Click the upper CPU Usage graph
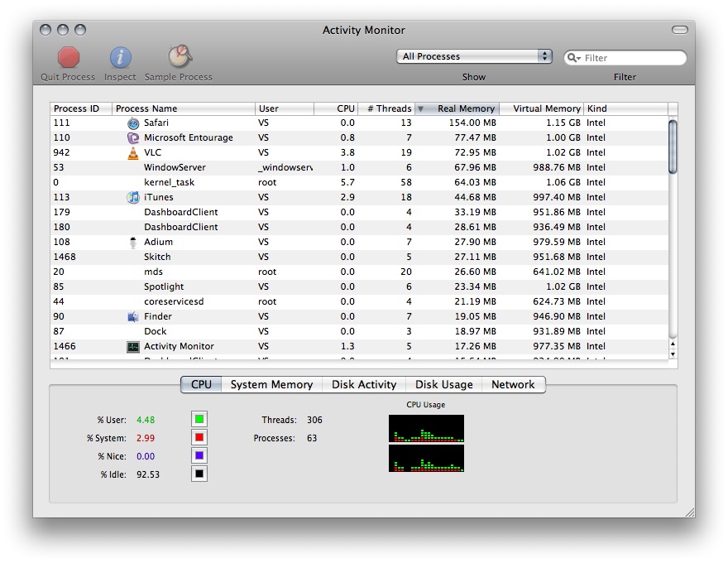This screenshot has width=728, height=563. [426, 428]
